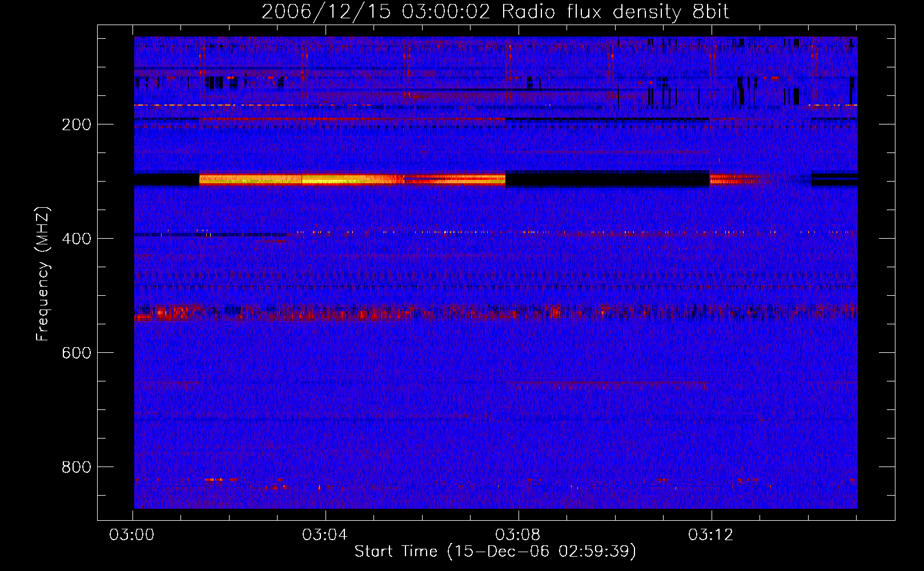Click the 400 frequency tick label
Image resolution: width=924 pixels, height=571 pixels.
coord(77,239)
